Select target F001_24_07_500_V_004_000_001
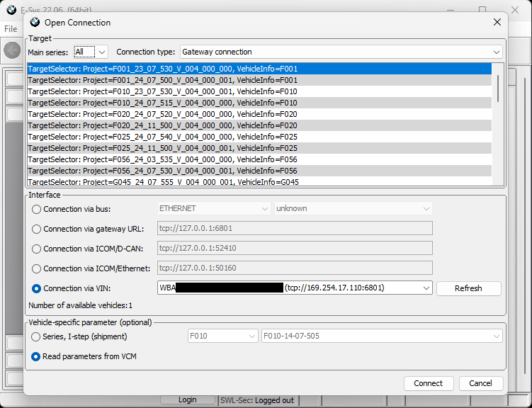This screenshot has width=532, height=408. 259,80
